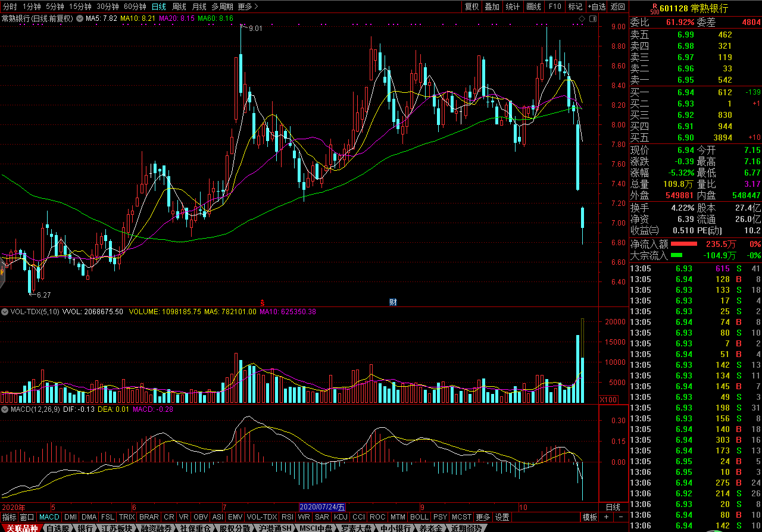
Task: Switch to the VOL-TDX indicator tab
Action: click(262, 517)
